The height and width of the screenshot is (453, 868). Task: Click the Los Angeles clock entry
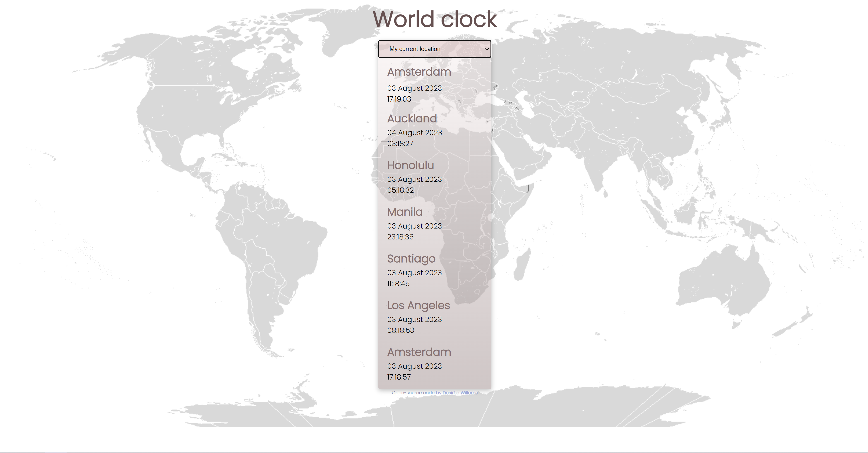pos(434,317)
